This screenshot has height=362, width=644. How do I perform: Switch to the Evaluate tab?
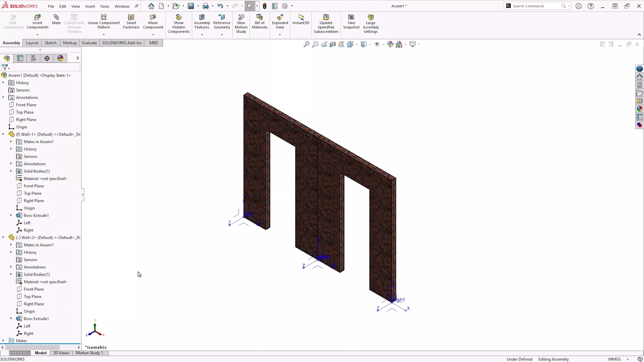point(89,43)
